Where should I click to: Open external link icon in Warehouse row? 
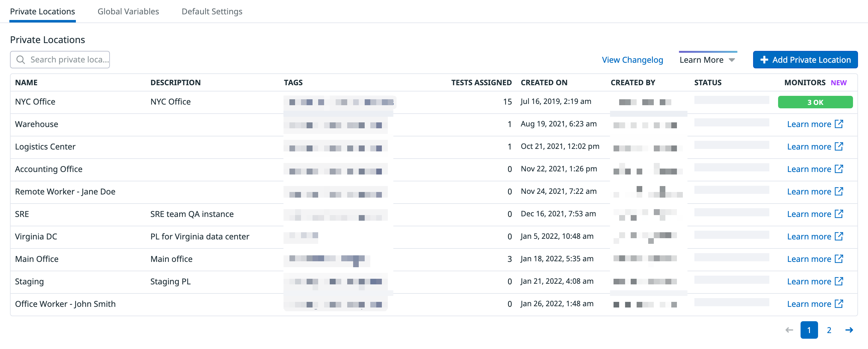(x=839, y=124)
